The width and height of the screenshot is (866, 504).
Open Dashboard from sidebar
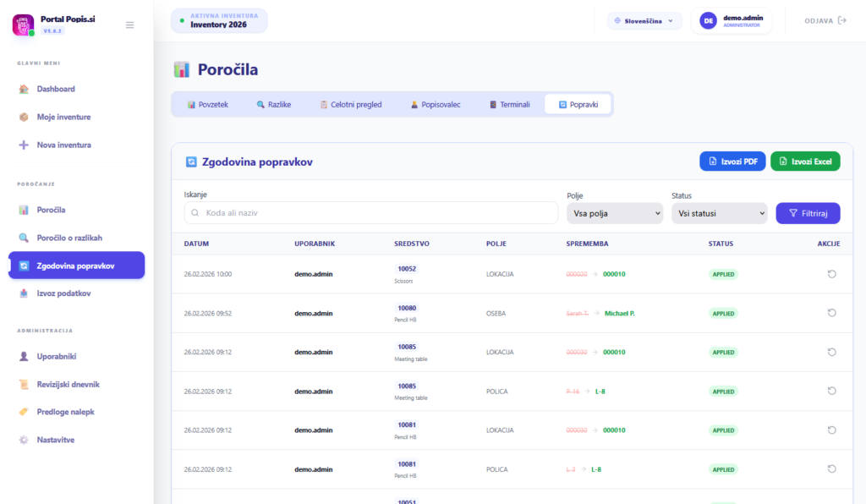click(56, 89)
